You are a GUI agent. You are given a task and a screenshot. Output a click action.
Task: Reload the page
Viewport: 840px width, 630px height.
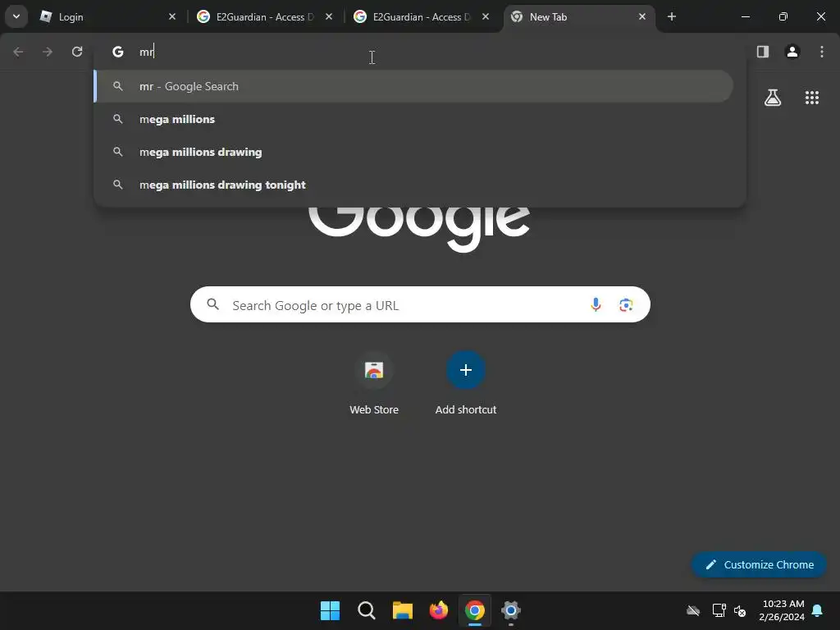click(x=77, y=52)
